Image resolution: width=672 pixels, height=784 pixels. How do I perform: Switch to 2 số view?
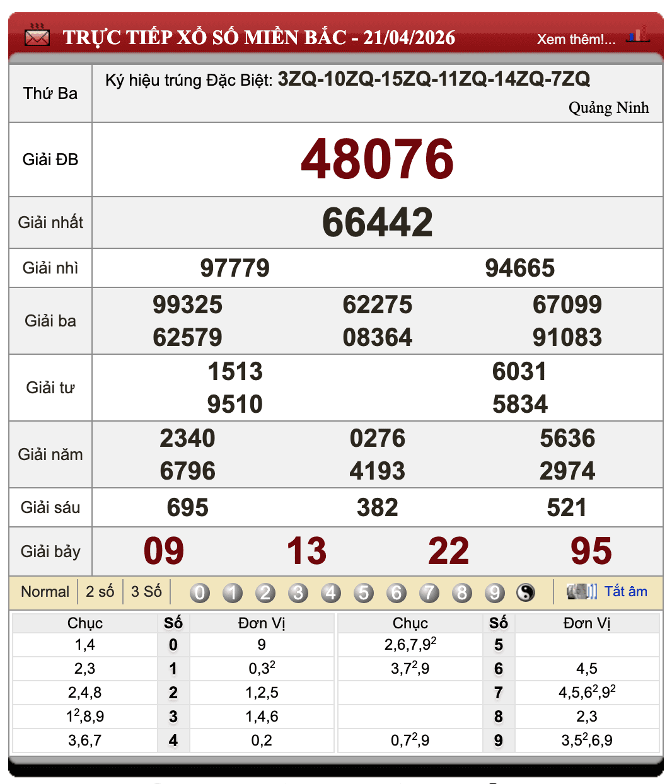(100, 592)
